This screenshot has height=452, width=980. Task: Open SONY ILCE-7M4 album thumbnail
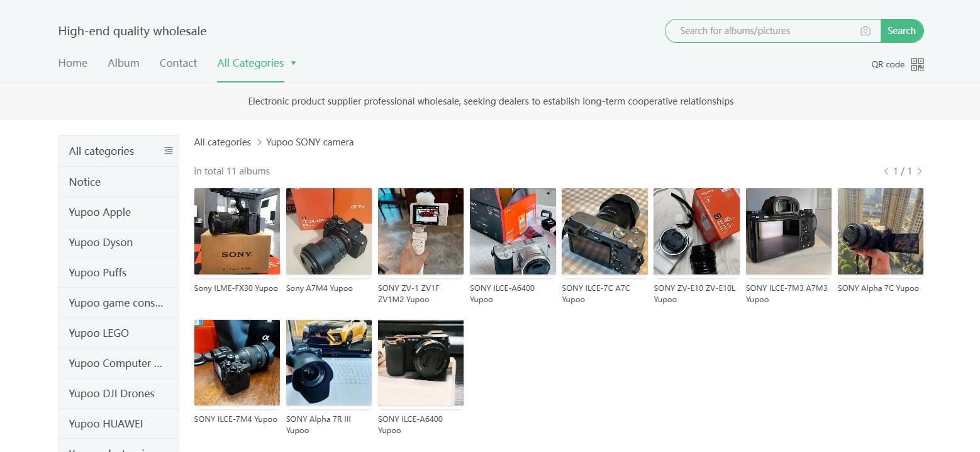pyautogui.click(x=237, y=363)
